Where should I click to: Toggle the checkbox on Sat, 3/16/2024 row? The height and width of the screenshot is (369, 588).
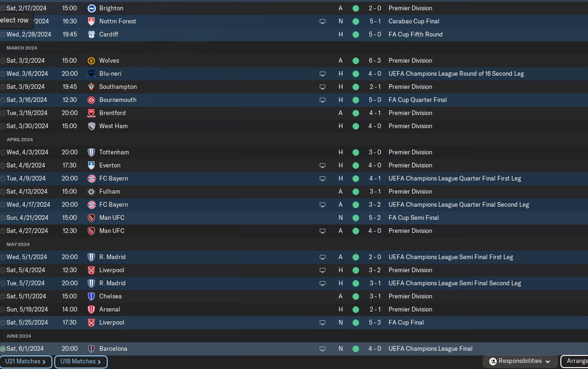(3, 100)
